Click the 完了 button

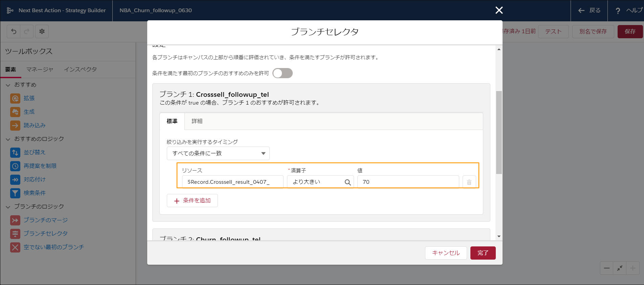point(483,253)
